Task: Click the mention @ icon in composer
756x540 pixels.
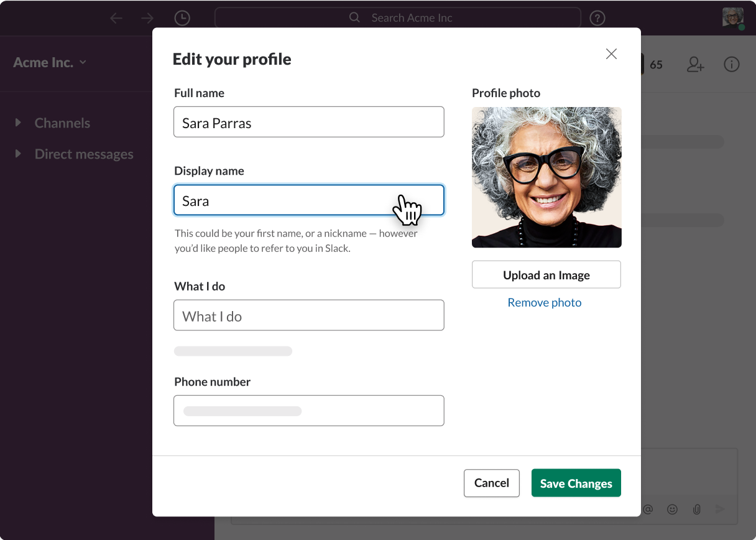Action: [x=648, y=509]
